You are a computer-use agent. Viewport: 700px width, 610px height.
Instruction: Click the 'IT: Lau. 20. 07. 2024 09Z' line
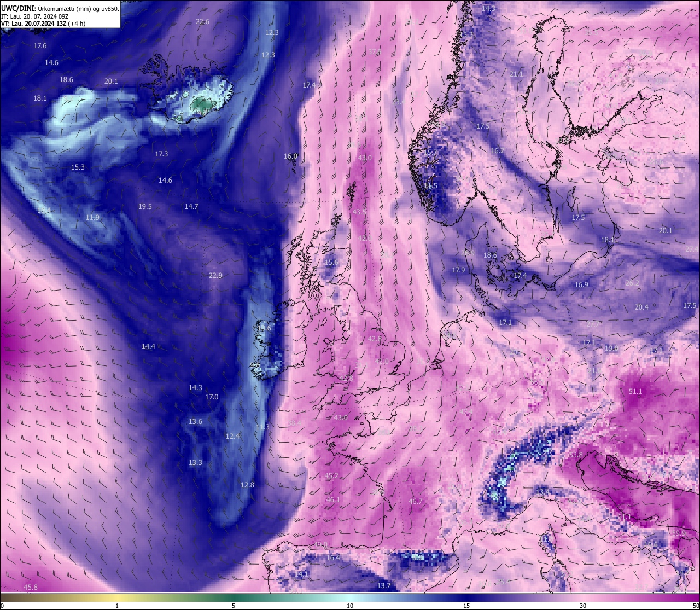(x=35, y=16)
